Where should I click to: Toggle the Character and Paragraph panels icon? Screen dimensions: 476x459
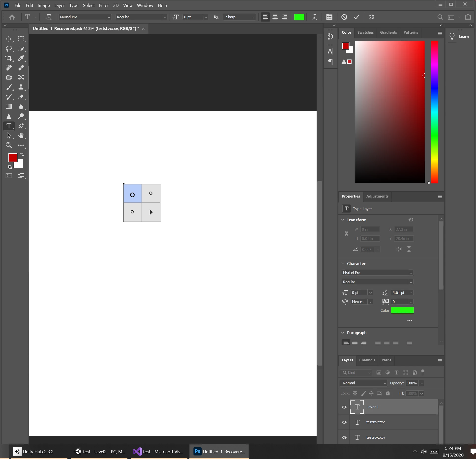pyautogui.click(x=329, y=17)
